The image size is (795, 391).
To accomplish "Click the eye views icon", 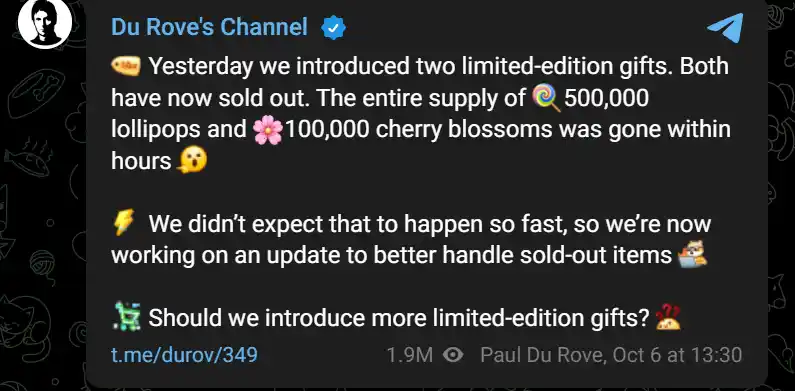I will coord(453,355).
